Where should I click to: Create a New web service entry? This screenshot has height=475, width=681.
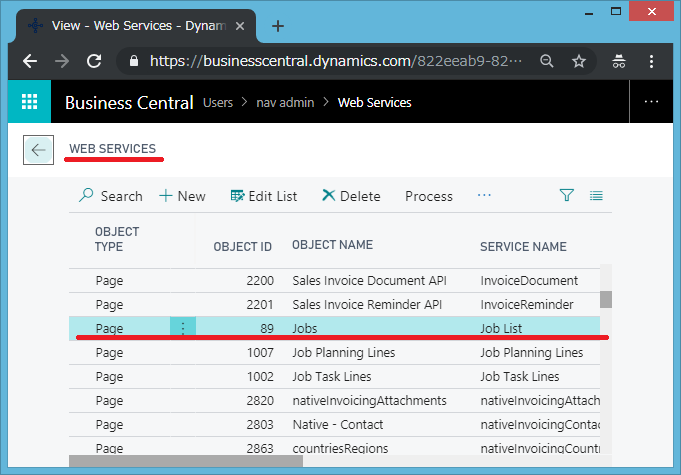(x=182, y=196)
